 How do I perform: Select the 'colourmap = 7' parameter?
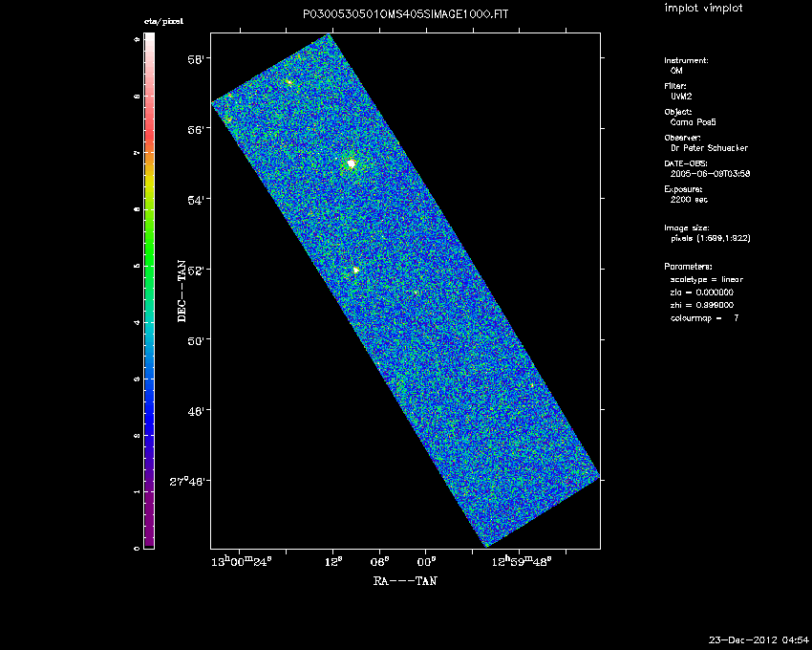(704, 318)
